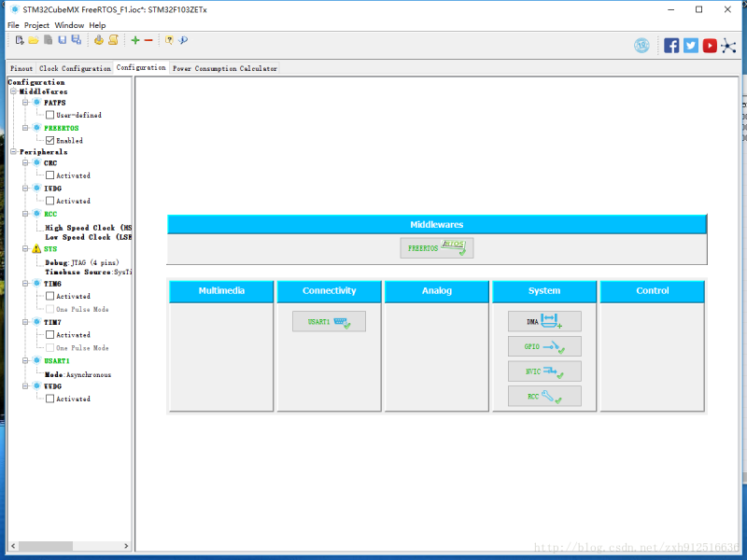Open the FREERTOS middleware configuration button
747x560 pixels.
(x=437, y=248)
